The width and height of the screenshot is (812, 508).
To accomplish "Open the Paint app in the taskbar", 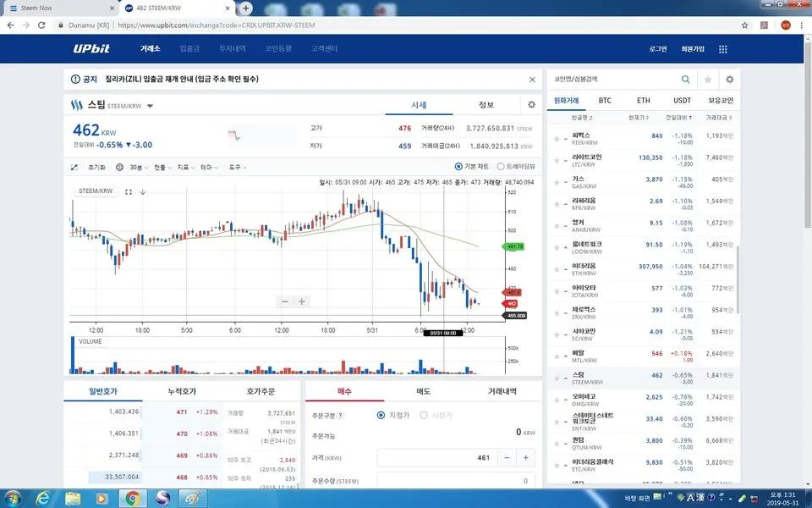I will coord(193,498).
